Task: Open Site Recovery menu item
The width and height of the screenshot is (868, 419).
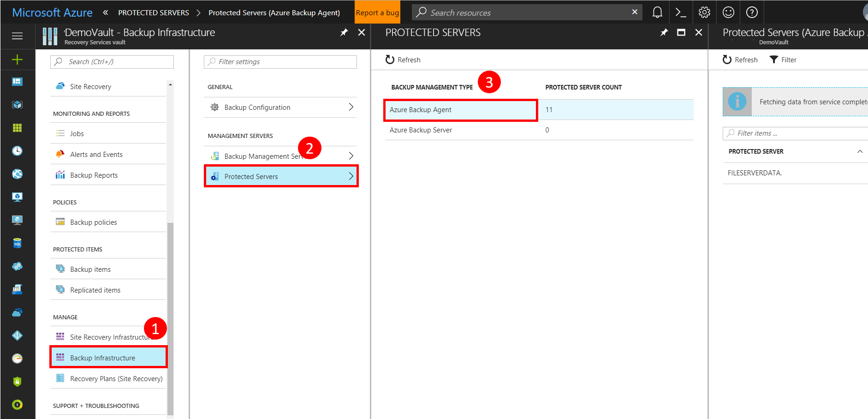Action: pyautogui.click(x=108, y=86)
